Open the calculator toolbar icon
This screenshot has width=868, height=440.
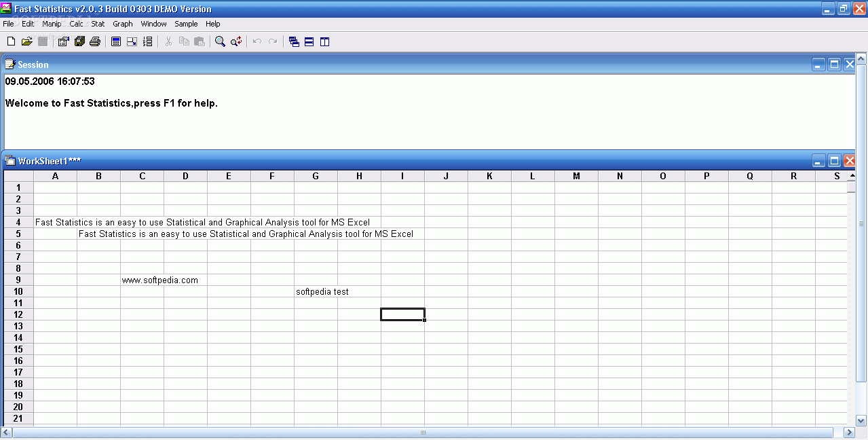(116, 41)
